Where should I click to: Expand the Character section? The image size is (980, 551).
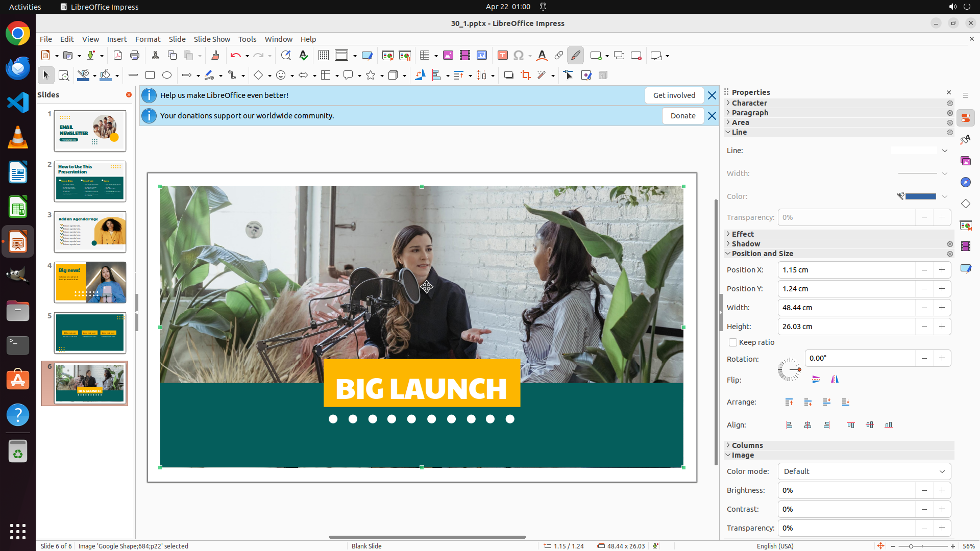click(749, 103)
